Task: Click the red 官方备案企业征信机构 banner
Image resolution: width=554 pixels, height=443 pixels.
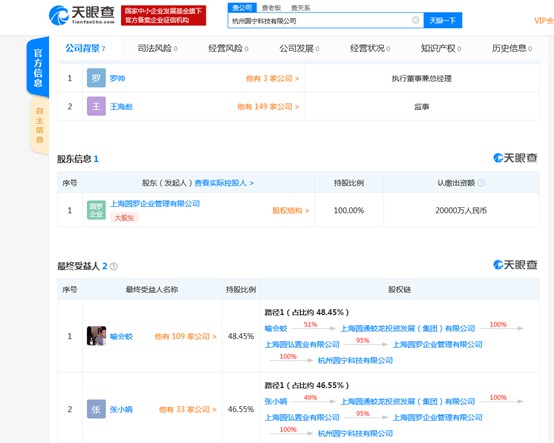Action: coord(163,16)
